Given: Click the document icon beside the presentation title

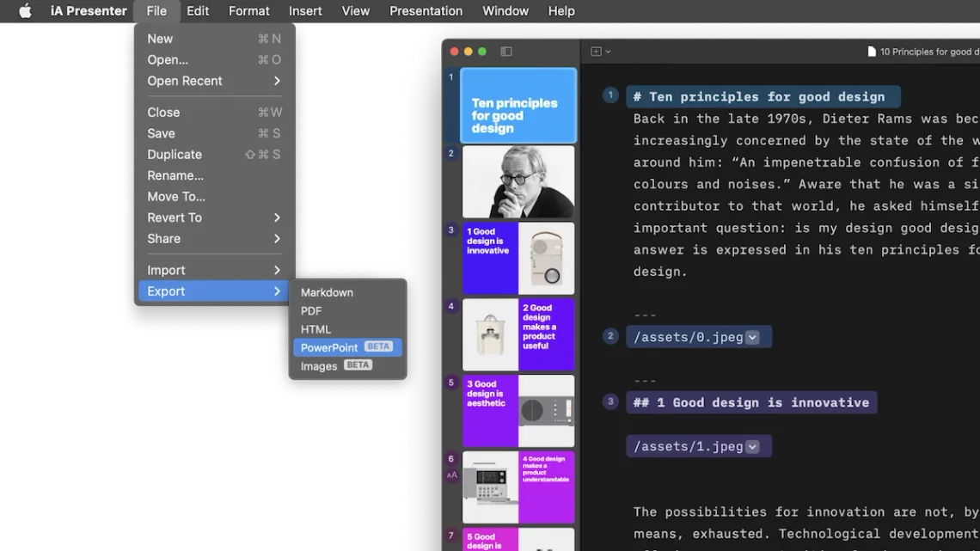Looking at the screenshot, I should 872,51.
